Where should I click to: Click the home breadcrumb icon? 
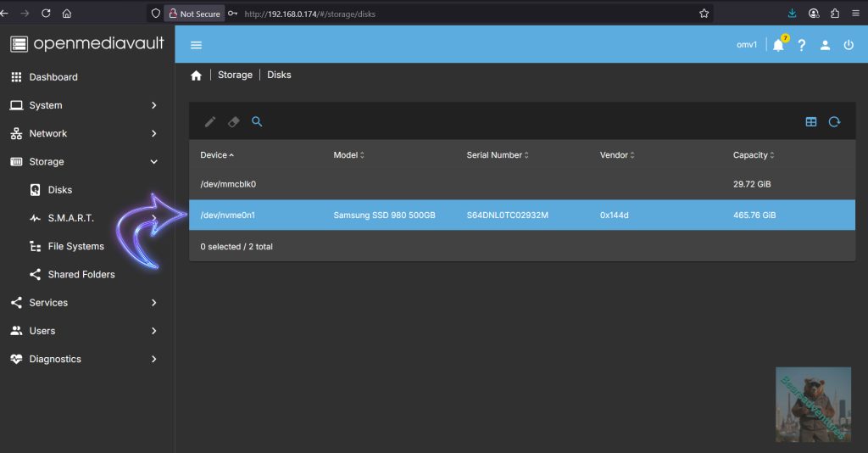(197, 75)
